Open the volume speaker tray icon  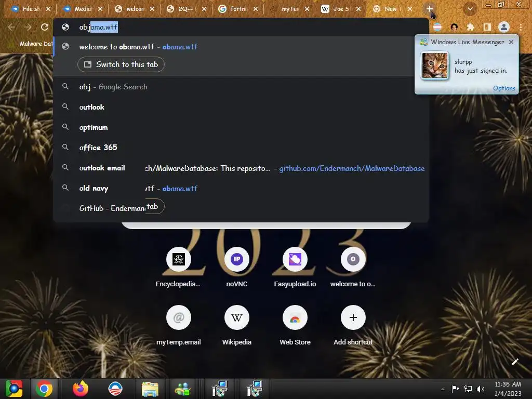[481, 389]
